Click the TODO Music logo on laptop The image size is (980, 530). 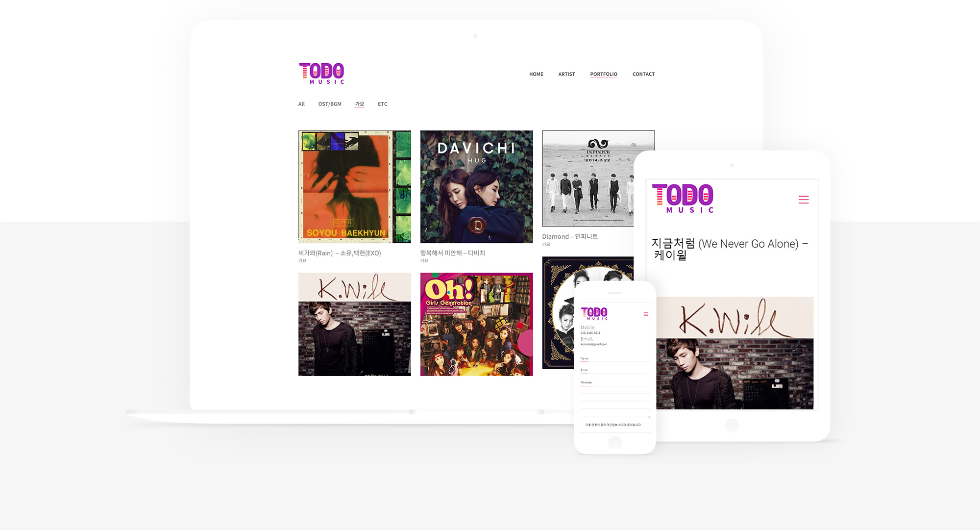click(x=321, y=73)
